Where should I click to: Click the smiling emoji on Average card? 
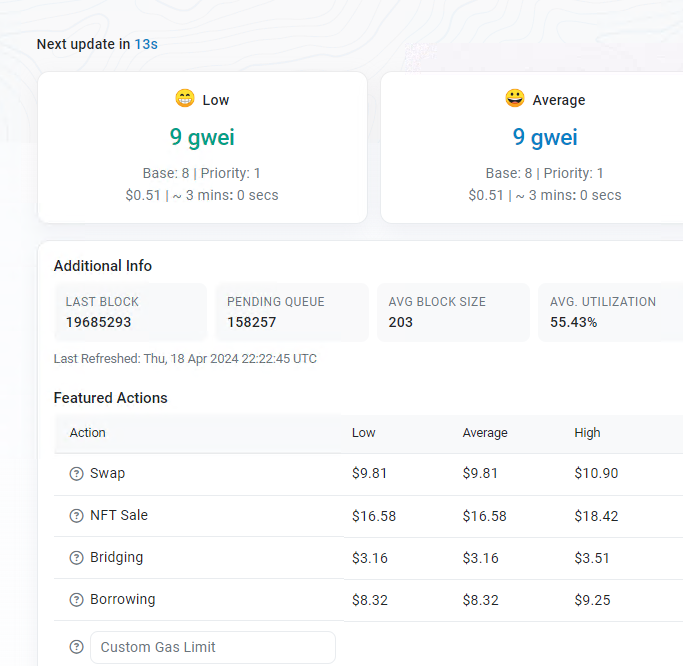[515, 98]
